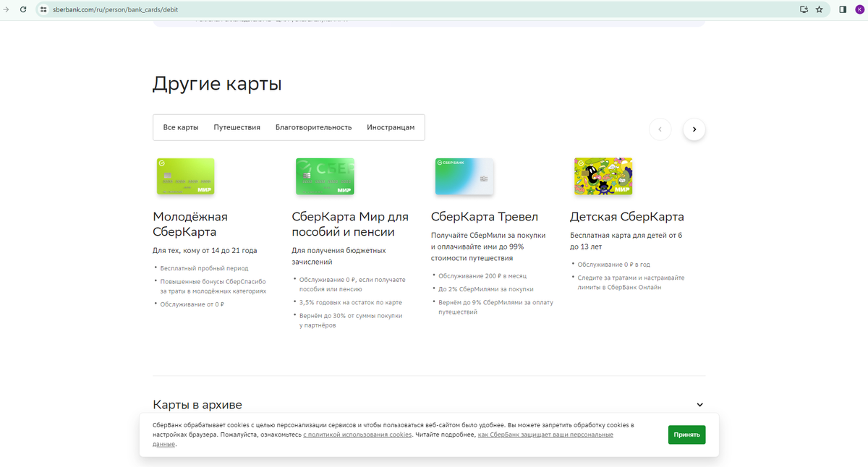Click text Получайте СберМили за покупки

488,236
